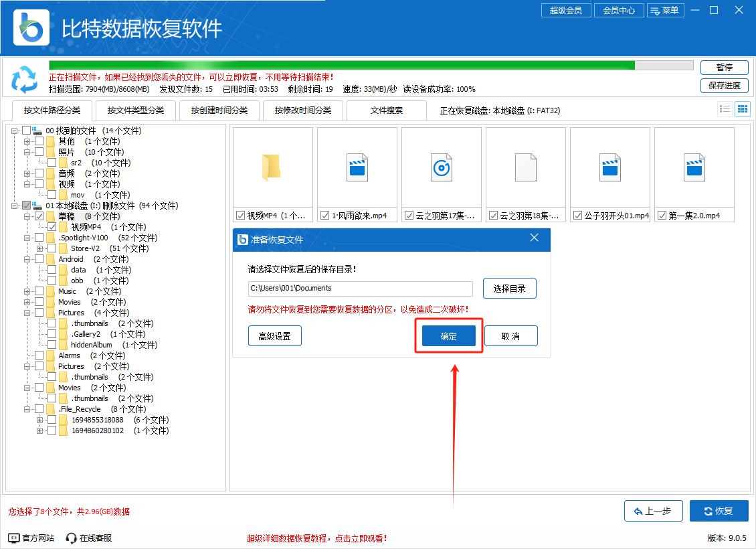Click the green scan progress bar

tap(341, 66)
